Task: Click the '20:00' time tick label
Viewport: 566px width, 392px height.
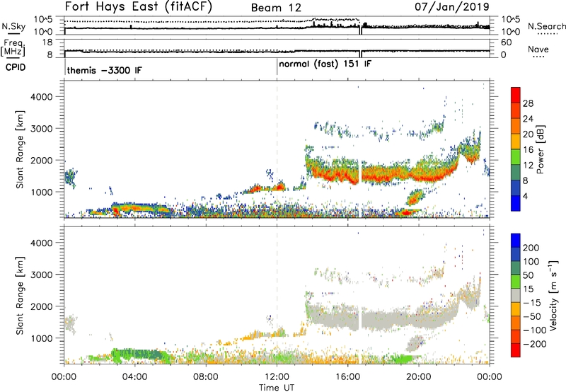Action: [419, 377]
